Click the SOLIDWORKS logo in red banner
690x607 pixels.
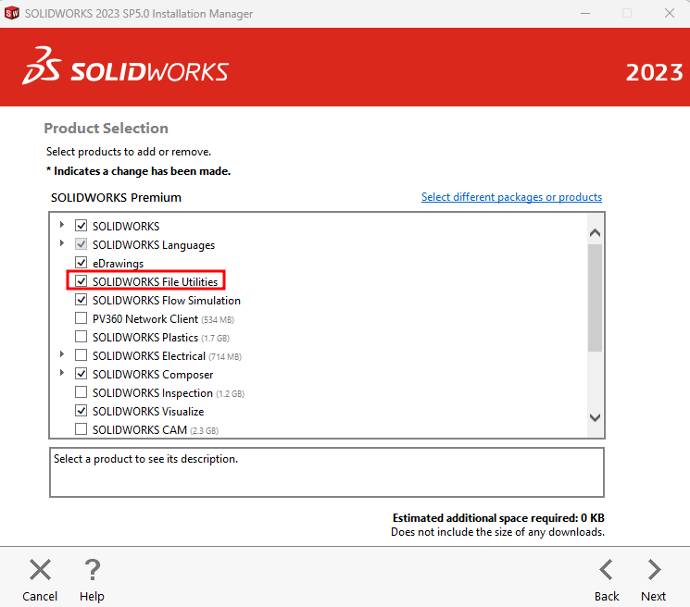(x=126, y=70)
